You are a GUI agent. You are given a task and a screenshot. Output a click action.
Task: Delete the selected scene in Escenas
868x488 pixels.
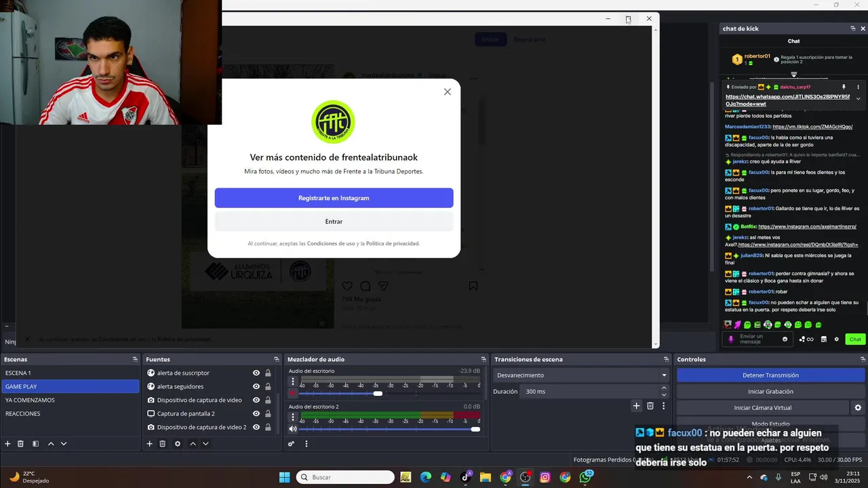click(20, 444)
